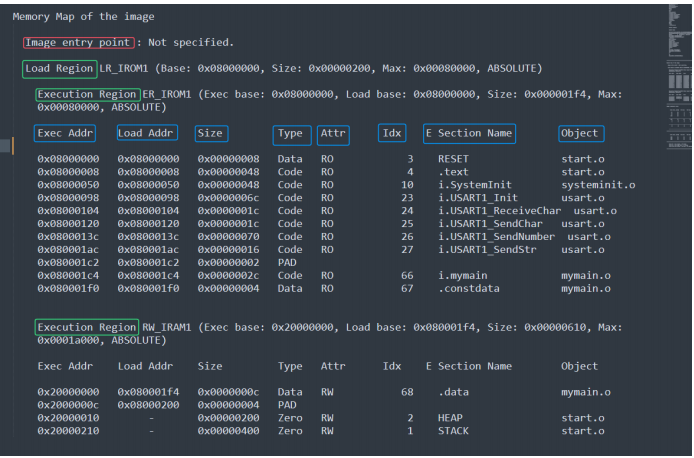Click 'i.USART1_ReceiveChar' section name
This screenshot has width=694, height=458.
pos(500,211)
